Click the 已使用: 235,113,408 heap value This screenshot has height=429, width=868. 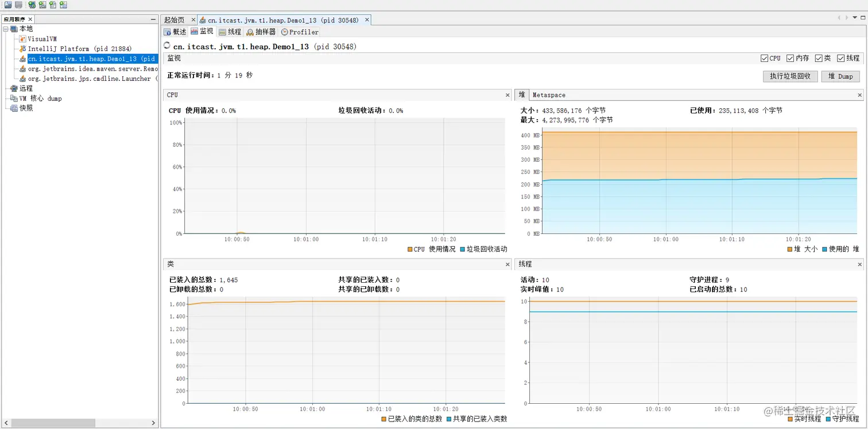(736, 110)
